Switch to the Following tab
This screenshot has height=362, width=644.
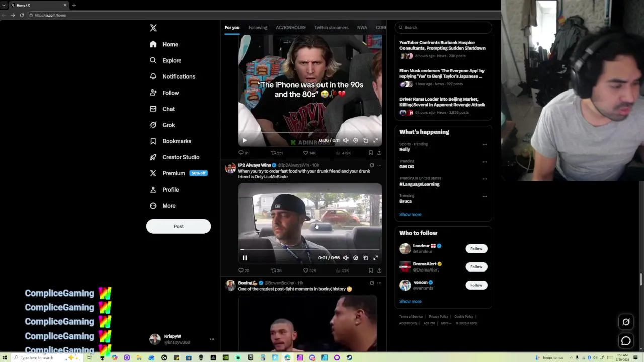click(x=258, y=27)
